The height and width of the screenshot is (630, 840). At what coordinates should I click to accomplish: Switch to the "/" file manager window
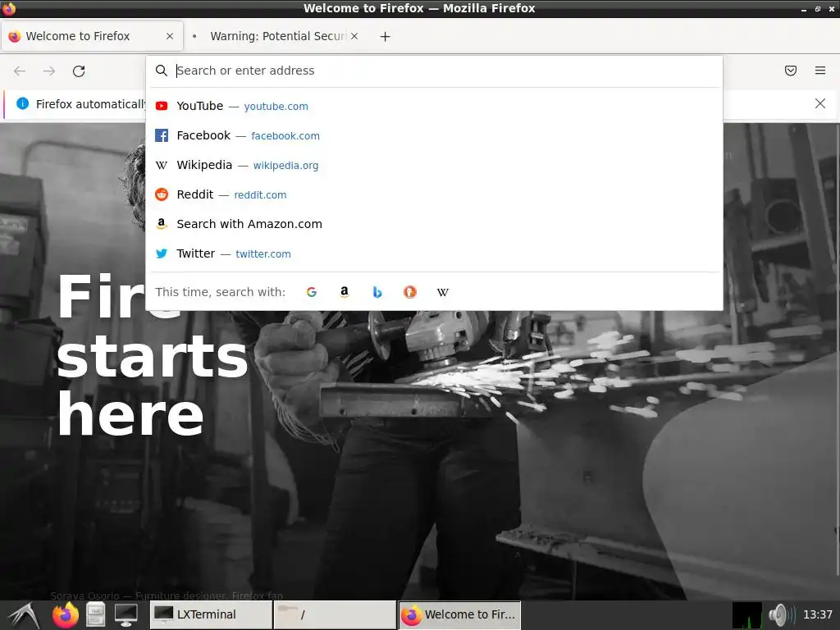pyautogui.click(x=335, y=614)
